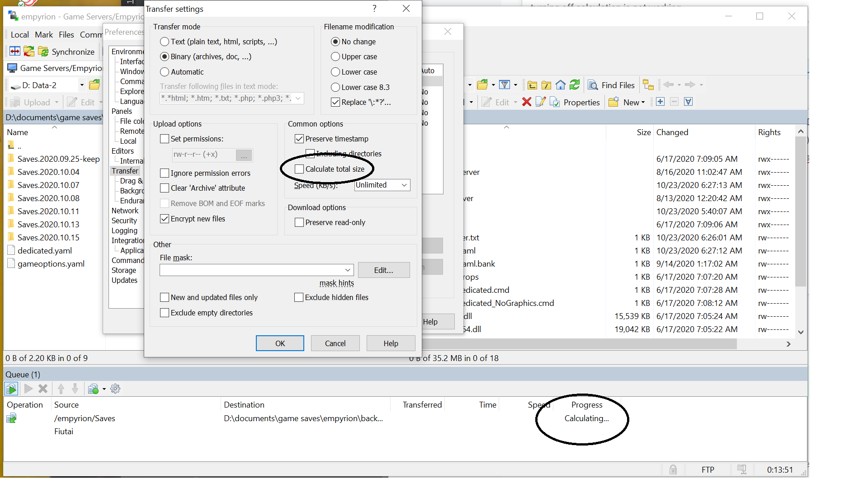Click the red Delete X icon
The height and width of the screenshot is (488, 868).
pyautogui.click(x=526, y=102)
